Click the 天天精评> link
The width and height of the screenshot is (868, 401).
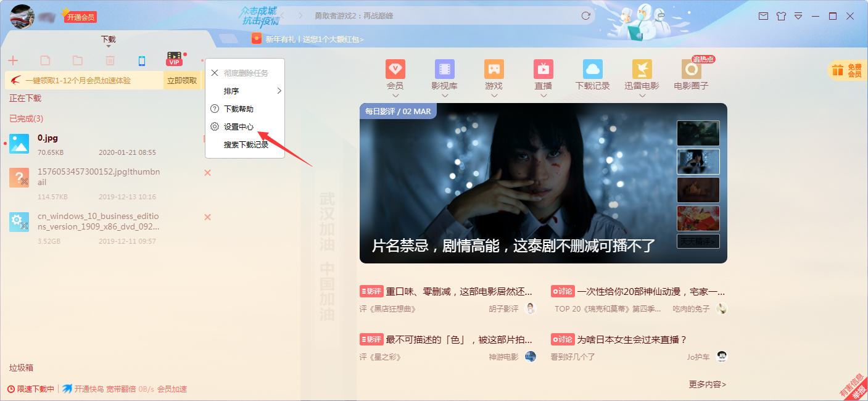(698, 241)
